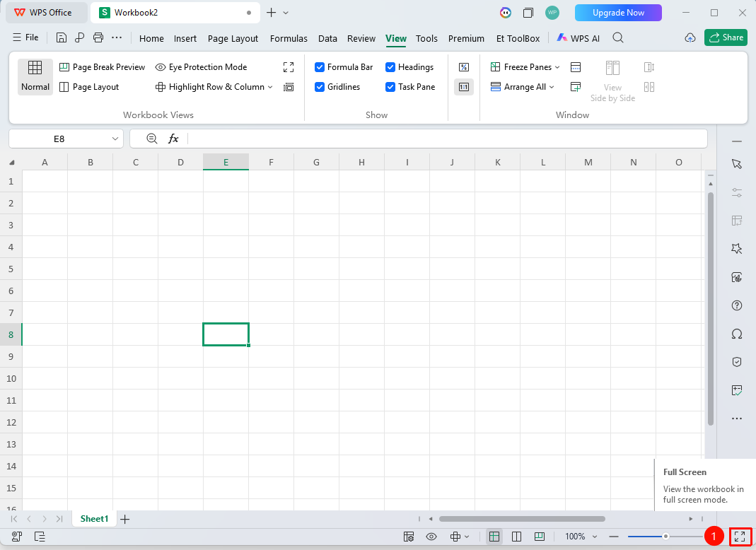Open the 100% zoom level dropdown in status bar
This screenshot has height=550, width=756.
pos(595,537)
